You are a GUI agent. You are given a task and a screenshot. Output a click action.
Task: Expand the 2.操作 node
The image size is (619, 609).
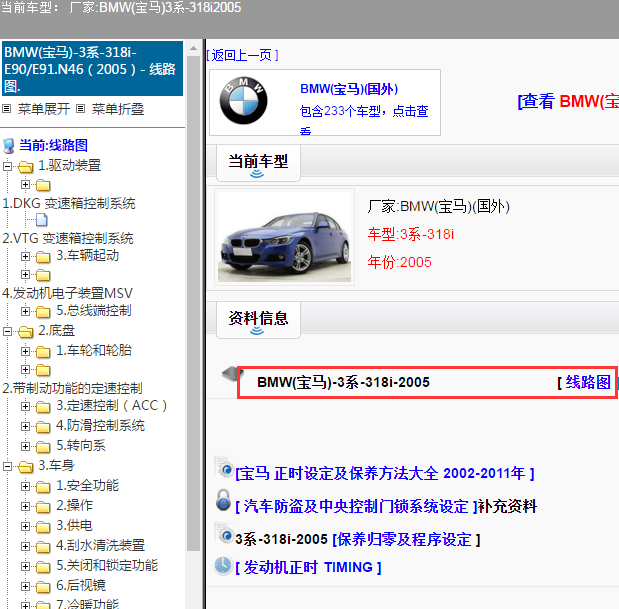coord(25,507)
